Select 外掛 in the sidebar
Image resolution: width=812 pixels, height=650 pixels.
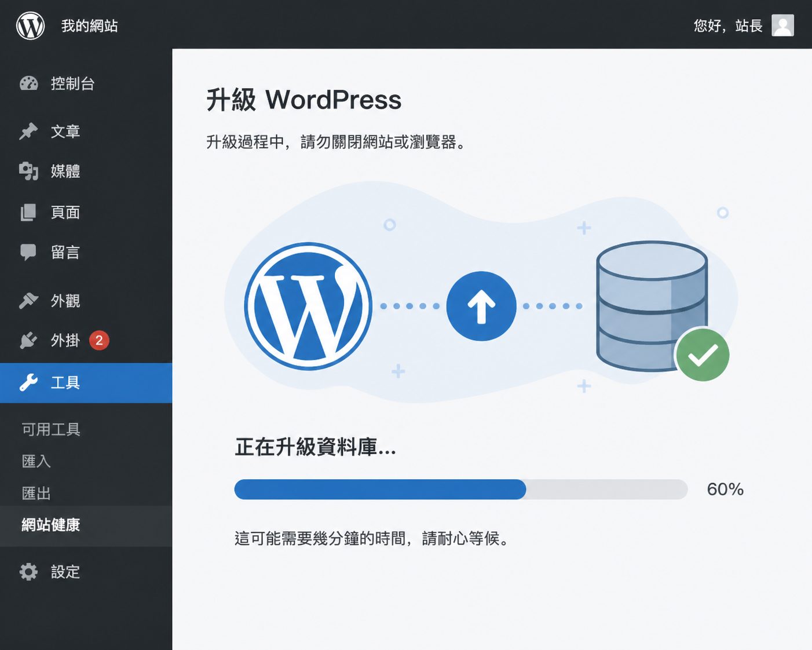pos(86,341)
